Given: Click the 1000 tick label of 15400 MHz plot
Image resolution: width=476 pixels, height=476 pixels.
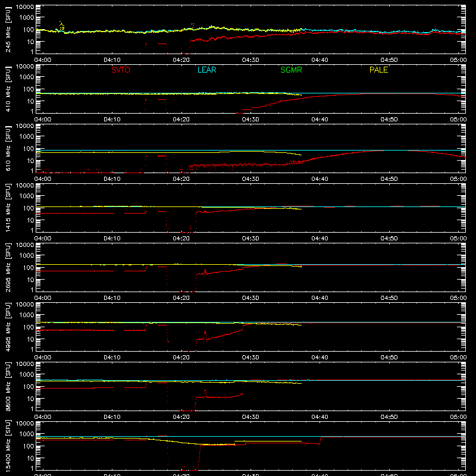Looking at the screenshot, I should click(x=27, y=434).
